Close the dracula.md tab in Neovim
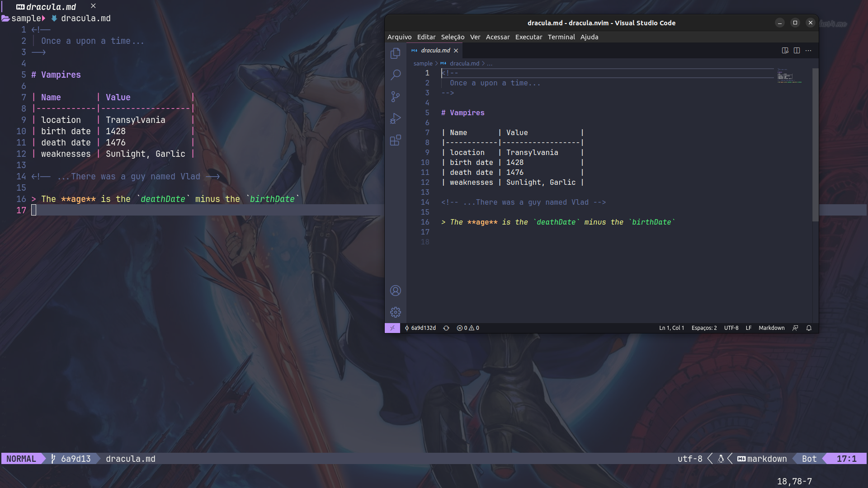868x488 pixels. pyautogui.click(x=93, y=6)
